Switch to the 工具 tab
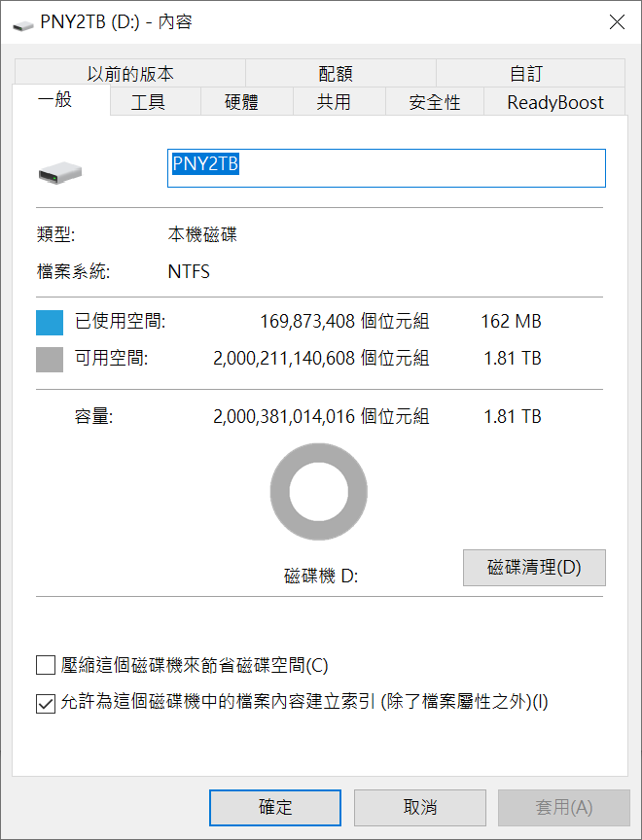Screen dimensions: 642x840 coord(148,102)
